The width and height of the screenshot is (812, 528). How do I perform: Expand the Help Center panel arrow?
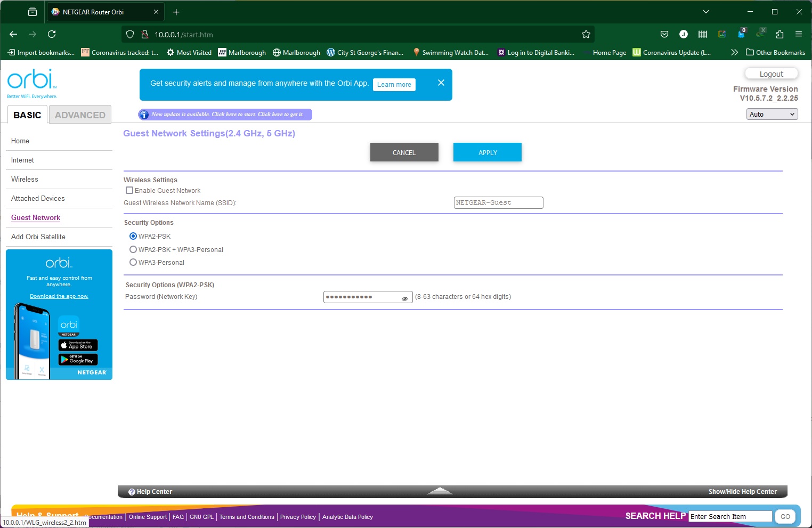pyautogui.click(x=440, y=491)
